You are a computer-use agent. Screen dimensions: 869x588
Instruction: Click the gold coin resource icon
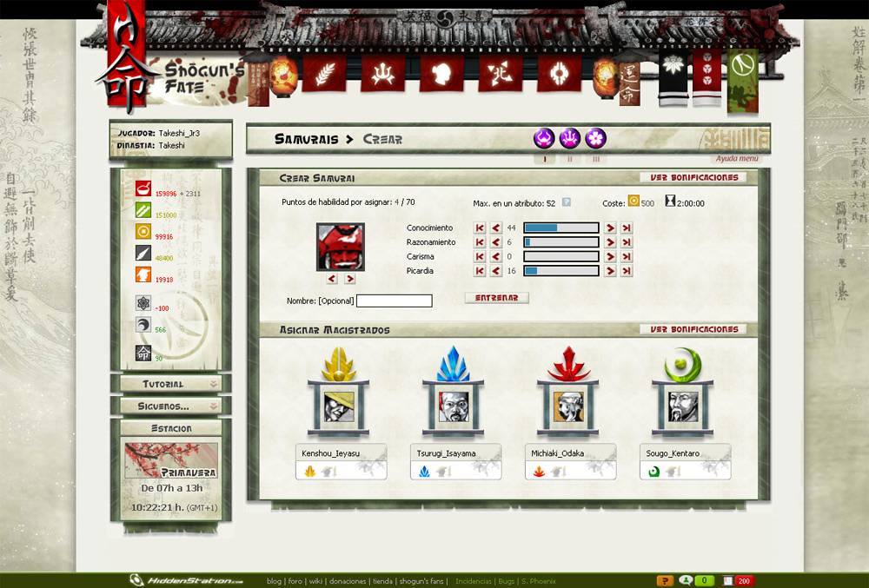click(143, 231)
